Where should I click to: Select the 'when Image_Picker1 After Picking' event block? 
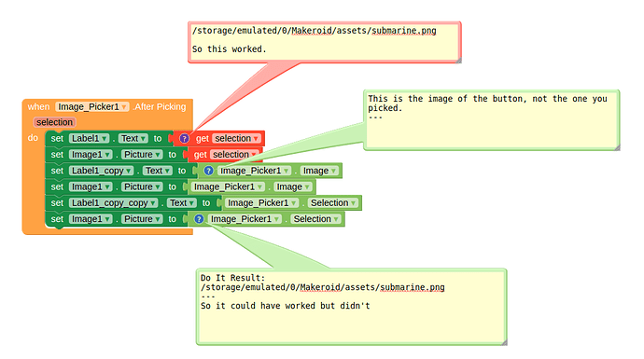(x=106, y=107)
